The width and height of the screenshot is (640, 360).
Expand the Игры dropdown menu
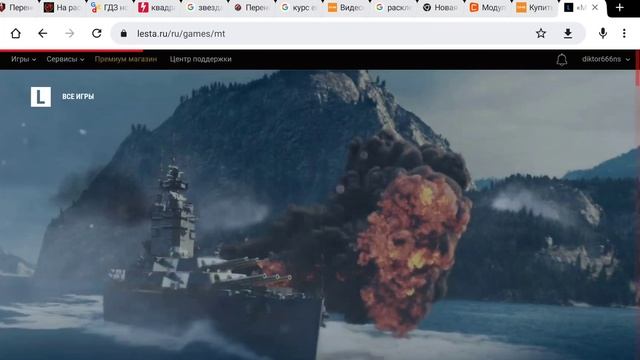[x=23, y=59]
